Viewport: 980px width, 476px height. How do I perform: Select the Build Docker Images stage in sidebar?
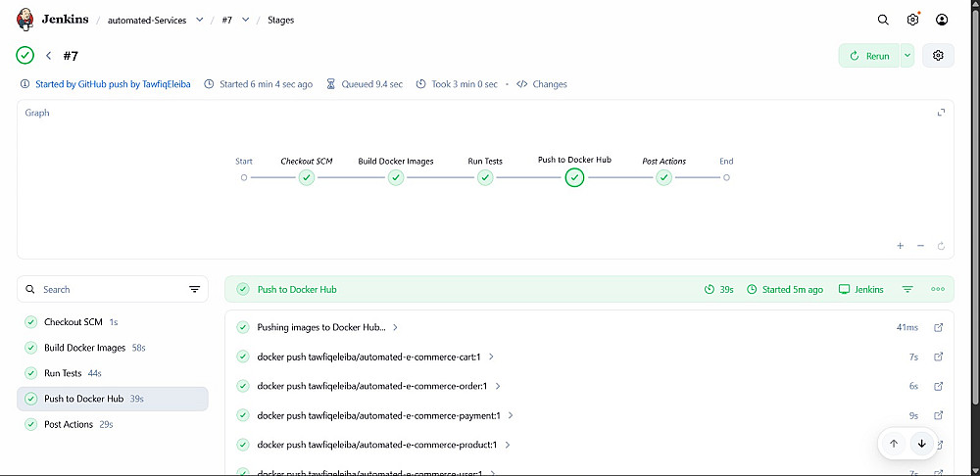pyautogui.click(x=84, y=348)
